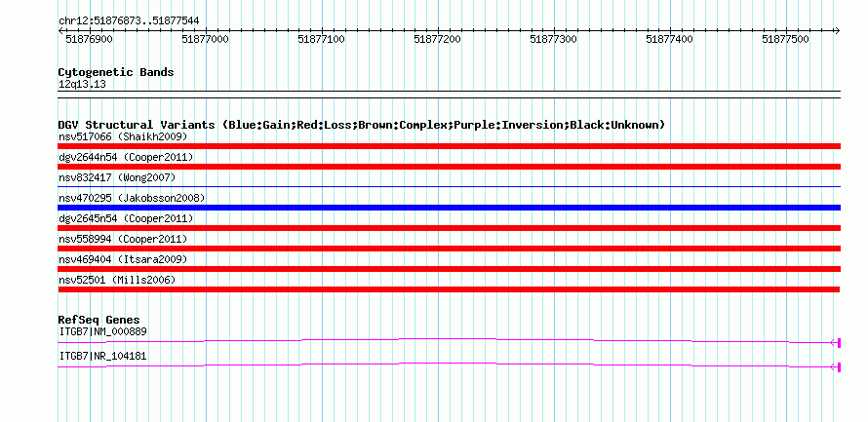Screen dimensions: 868x422
Task: Click ruler tick label 51876900
Action: 89,40
